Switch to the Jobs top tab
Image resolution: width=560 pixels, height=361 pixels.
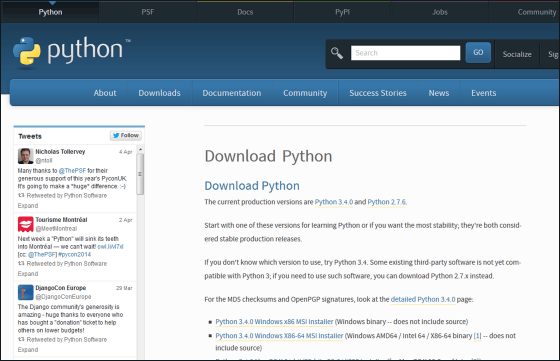coord(440,12)
